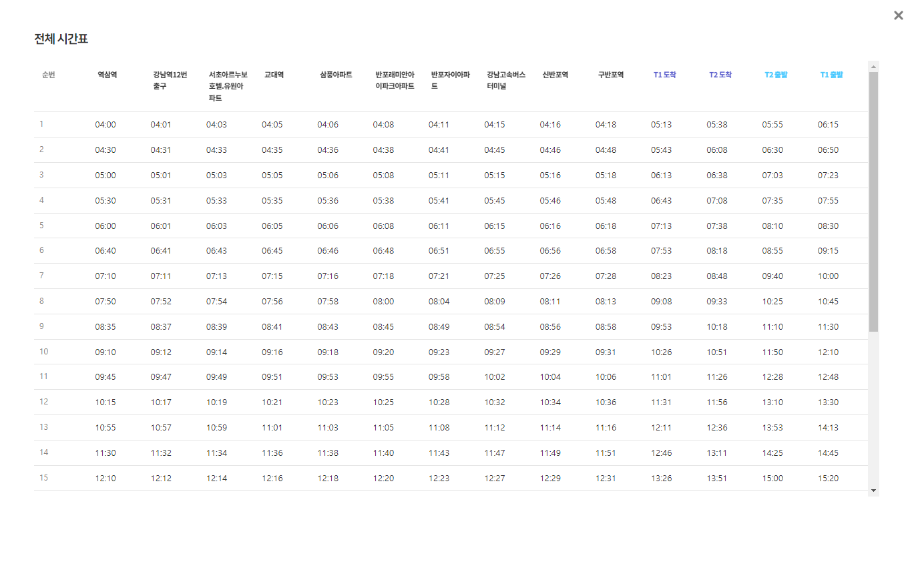Screen dimensions: 916x588
Task: Click the 06:15 T1 departure in row 1
Action: [x=829, y=125]
